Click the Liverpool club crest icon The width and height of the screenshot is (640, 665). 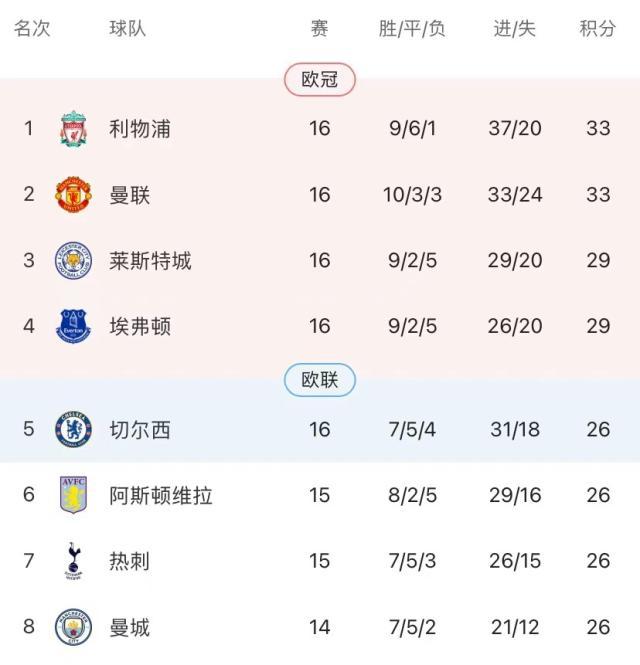73,128
